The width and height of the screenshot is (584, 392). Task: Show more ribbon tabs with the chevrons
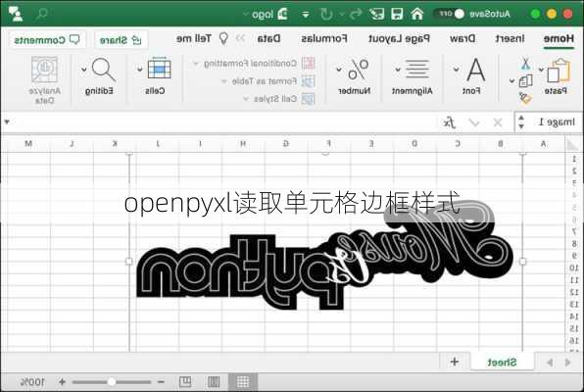[x=240, y=38]
